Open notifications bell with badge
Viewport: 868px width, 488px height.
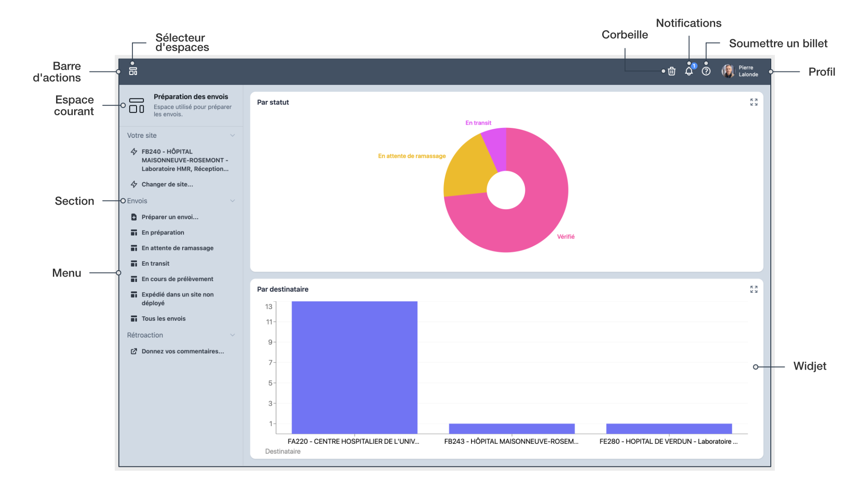(689, 71)
